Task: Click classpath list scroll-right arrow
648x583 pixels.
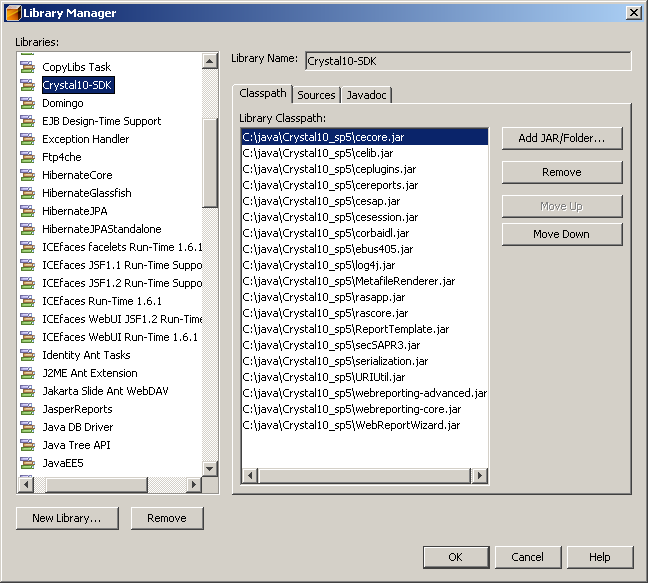Action: [x=479, y=476]
